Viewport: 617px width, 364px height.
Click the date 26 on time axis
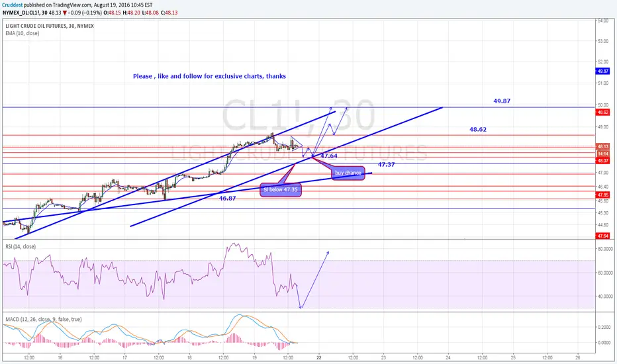point(578,357)
